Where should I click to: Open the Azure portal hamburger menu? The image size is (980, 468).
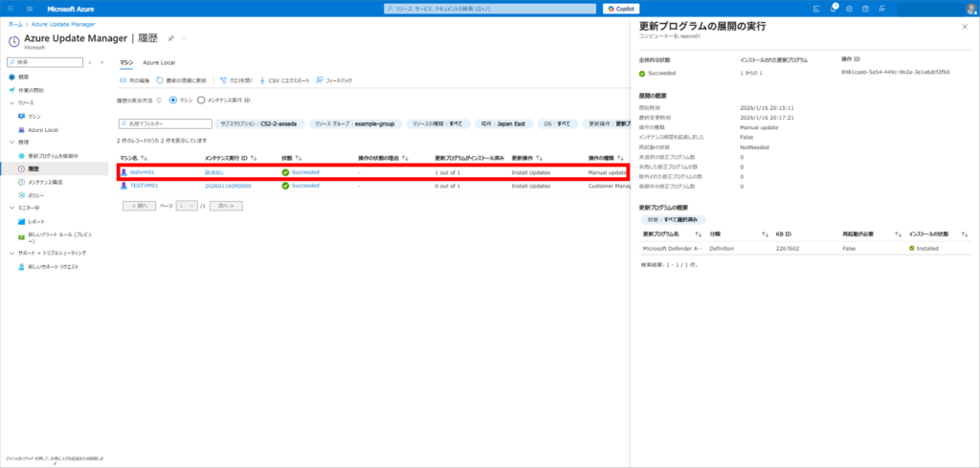click(x=9, y=8)
